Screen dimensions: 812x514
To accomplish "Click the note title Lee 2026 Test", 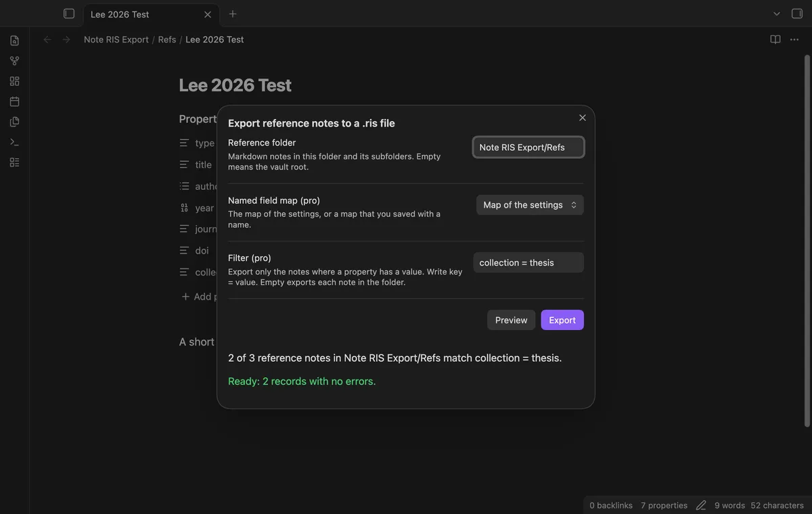I will click(235, 85).
